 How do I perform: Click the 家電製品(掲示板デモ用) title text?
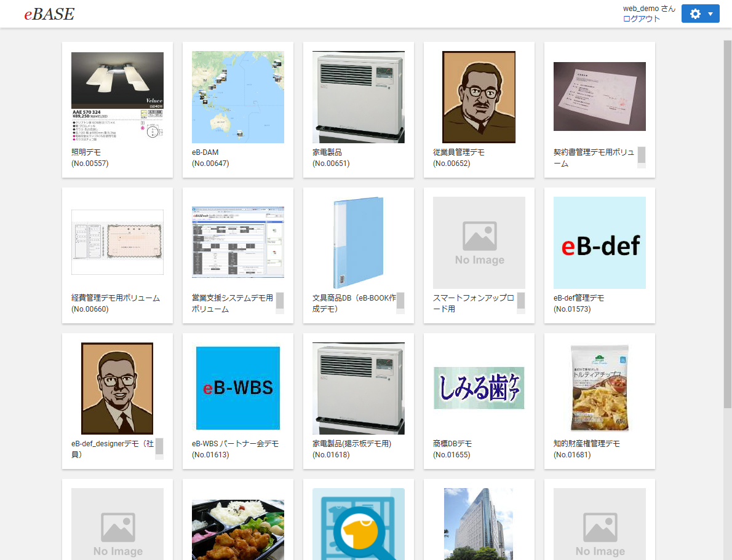pos(351,443)
